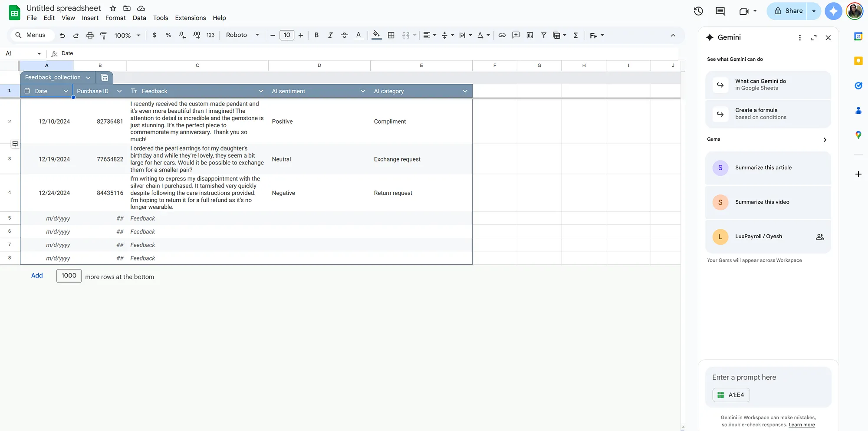This screenshot has height=431, width=868.
Task: Toggle strikethrough formatting
Action: (x=344, y=35)
